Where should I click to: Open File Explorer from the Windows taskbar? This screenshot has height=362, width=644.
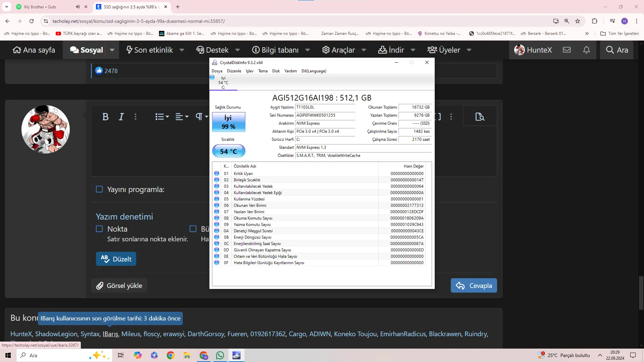click(x=187, y=355)
